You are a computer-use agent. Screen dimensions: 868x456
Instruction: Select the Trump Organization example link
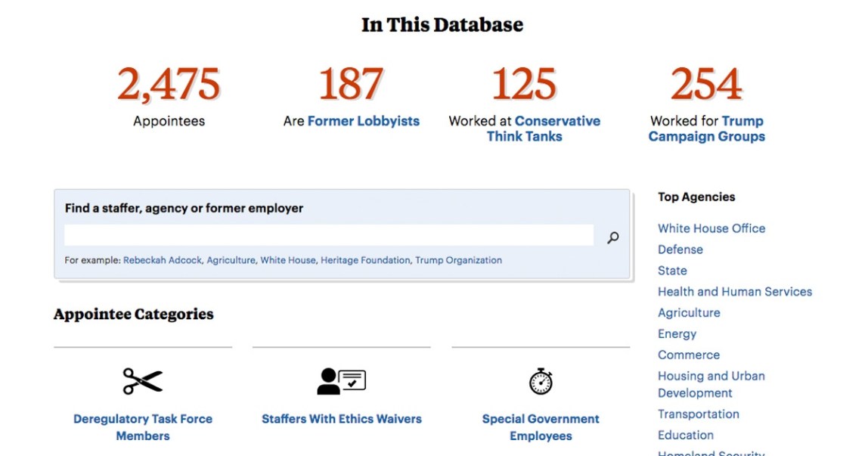click(x=459, y=260)
